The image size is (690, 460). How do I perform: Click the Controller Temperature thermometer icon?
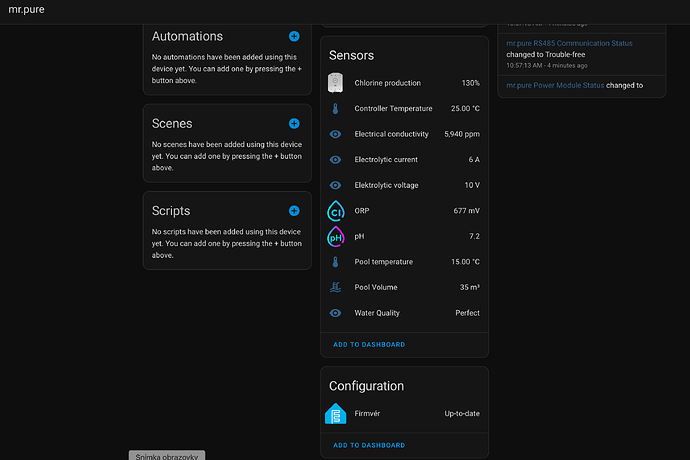tap(335, 109)
